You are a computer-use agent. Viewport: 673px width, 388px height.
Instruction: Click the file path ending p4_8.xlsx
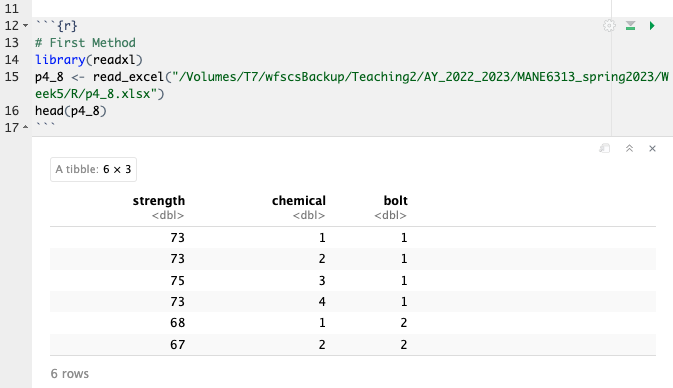click(352, 85)
